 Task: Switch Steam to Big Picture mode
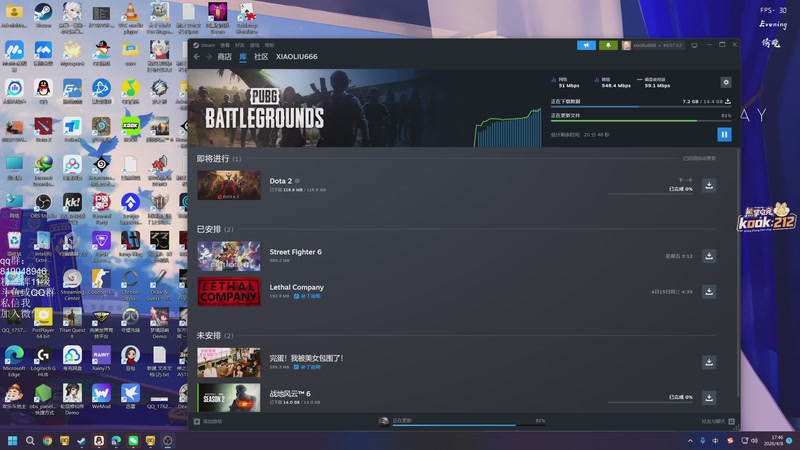pos(694,45)
